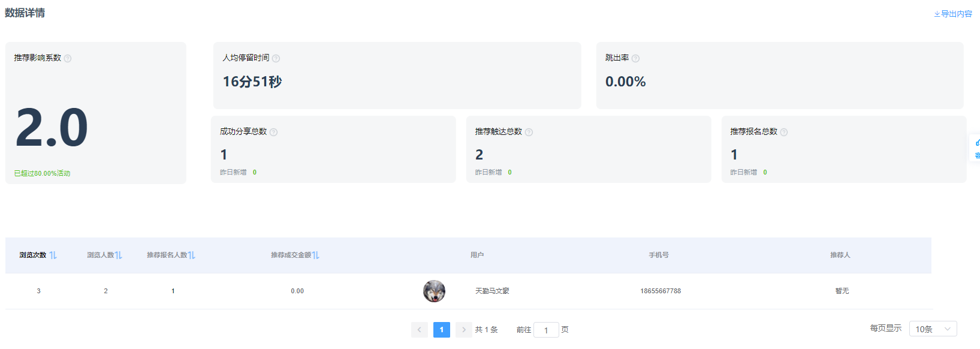Click 昨日新增 under 推荐触达总数

(x=489, y=172)
